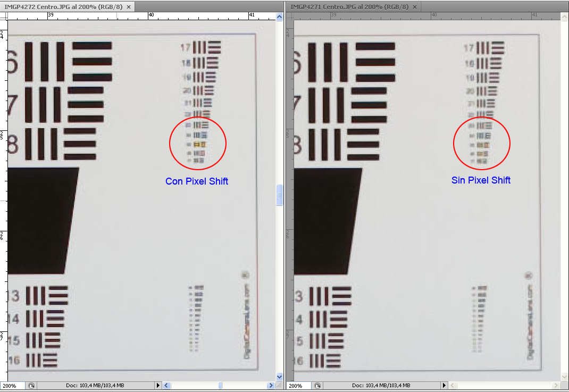The height and width of the screenshot is (392, 569).
Task: Click the left window's vertical scroll up arrow
Action: 280,17
